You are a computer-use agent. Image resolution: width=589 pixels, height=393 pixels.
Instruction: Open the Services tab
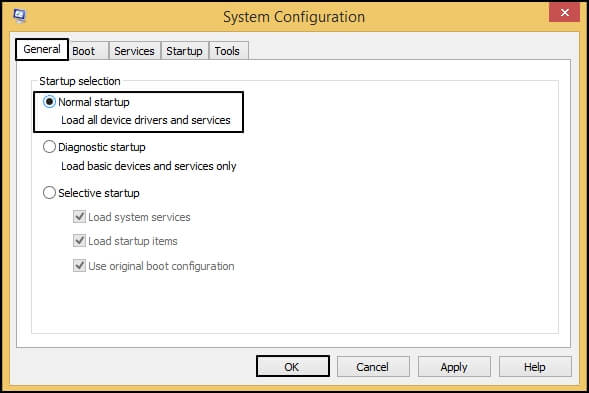tap(134, 51)
